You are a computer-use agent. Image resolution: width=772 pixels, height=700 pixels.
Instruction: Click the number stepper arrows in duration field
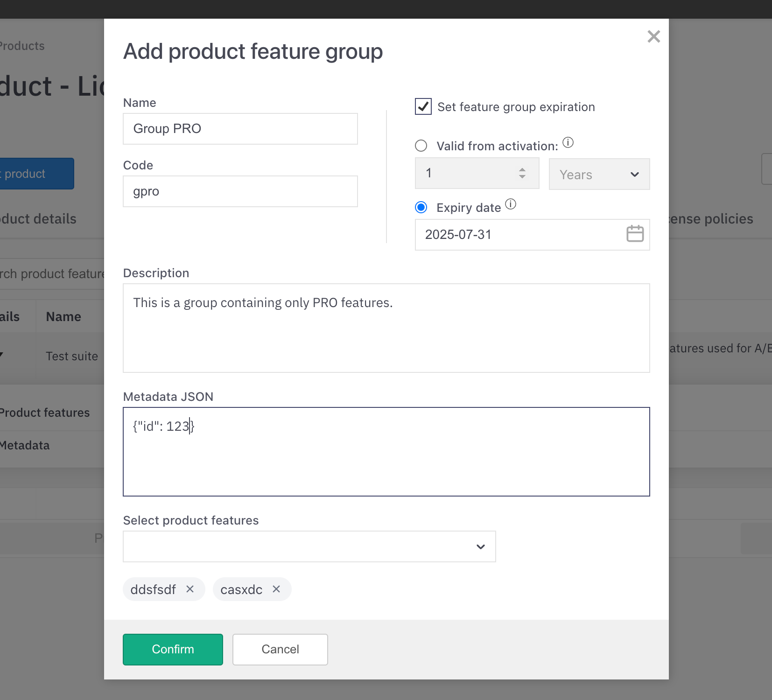522,173
